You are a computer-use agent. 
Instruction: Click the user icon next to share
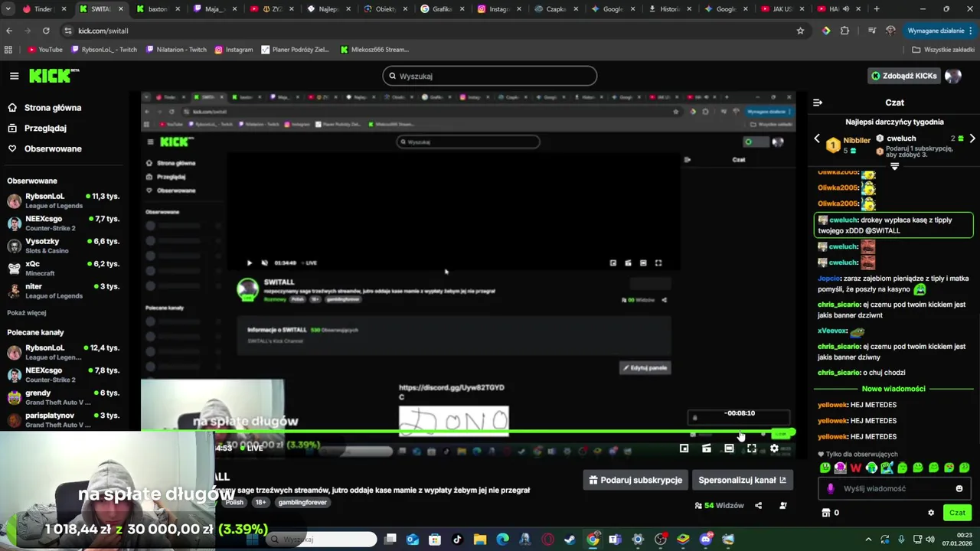click(782, 505)
